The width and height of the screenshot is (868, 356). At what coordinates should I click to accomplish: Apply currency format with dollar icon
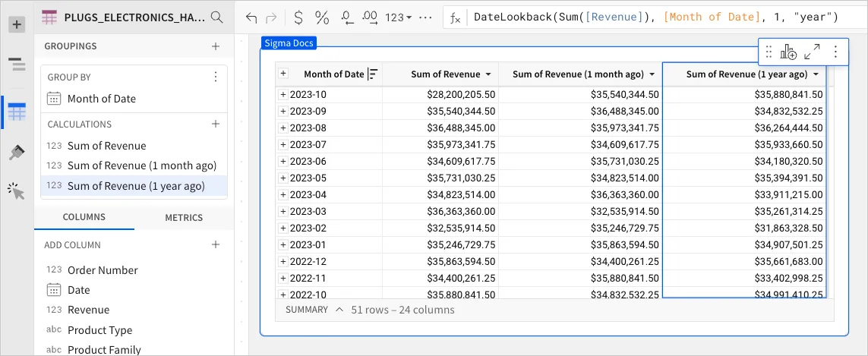point(298,17)
